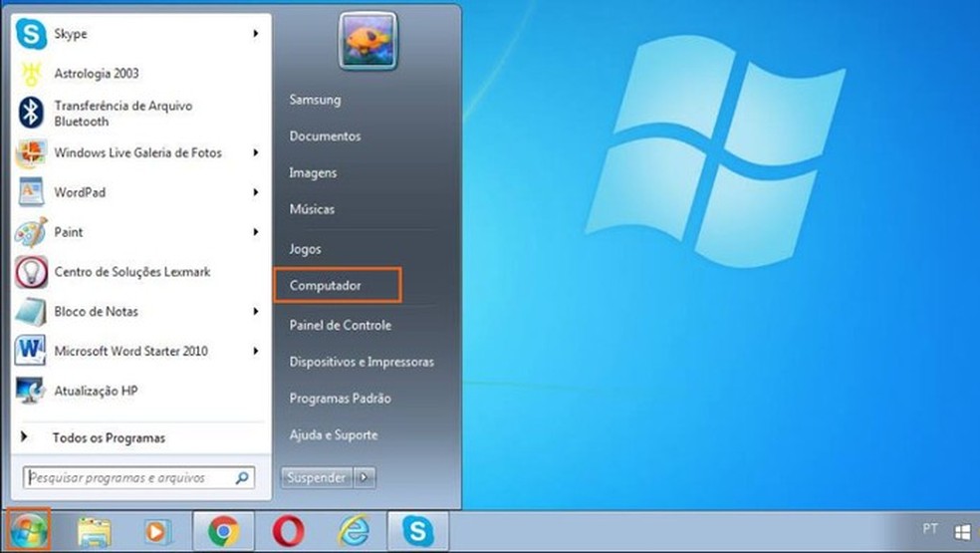Image resolution: width=980 pixels, height=553 pixels.
Task: Open Programas Padrão
Action: (x=340, y=398)
